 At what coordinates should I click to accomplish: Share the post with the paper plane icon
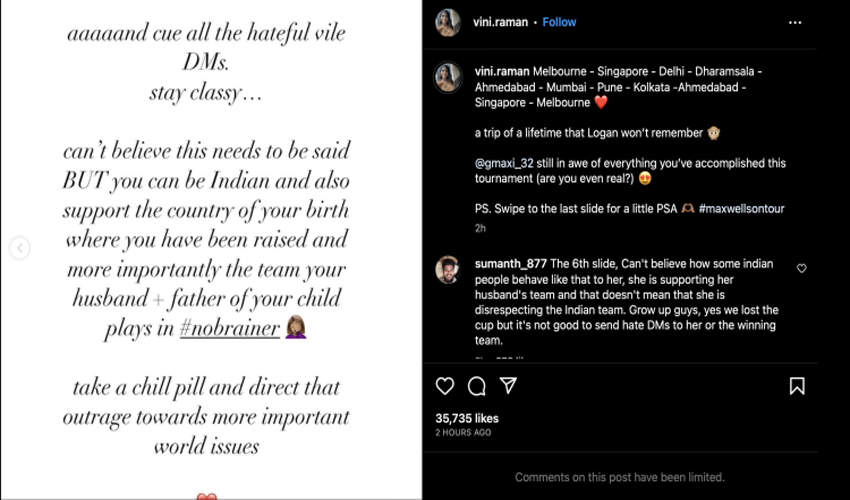pos(508,386)
